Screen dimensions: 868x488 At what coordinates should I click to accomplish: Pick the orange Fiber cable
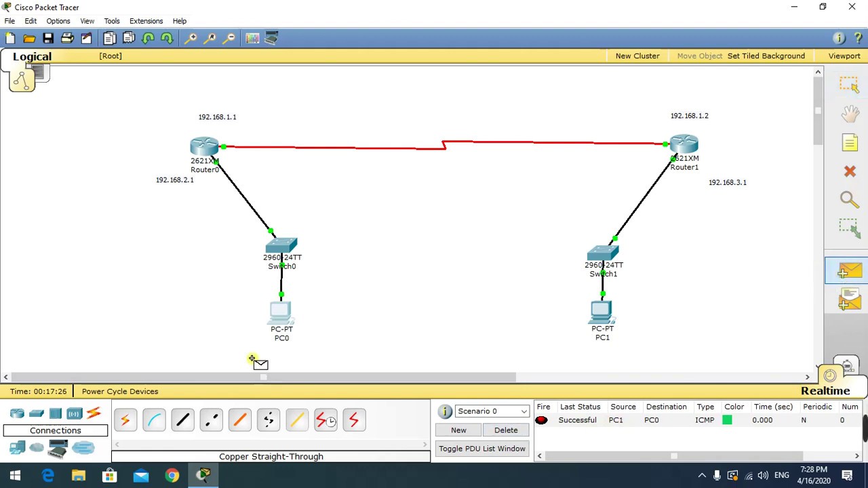point(239,420)
